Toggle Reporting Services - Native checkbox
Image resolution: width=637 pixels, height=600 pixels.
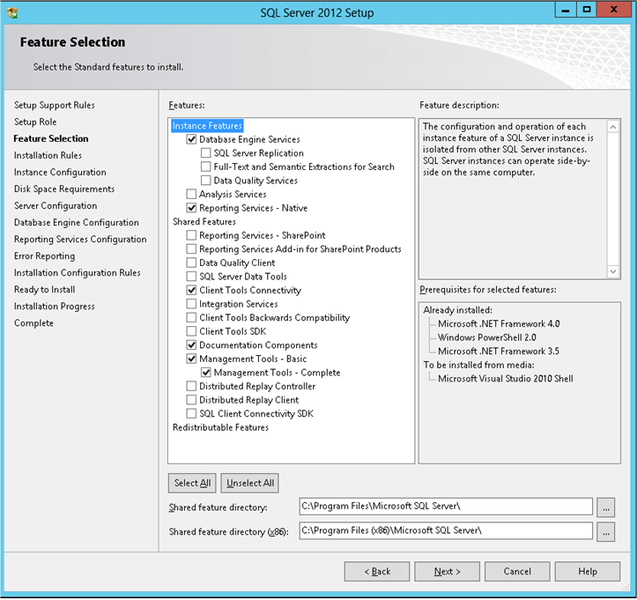pyautogui.click(x=191, y=208)
